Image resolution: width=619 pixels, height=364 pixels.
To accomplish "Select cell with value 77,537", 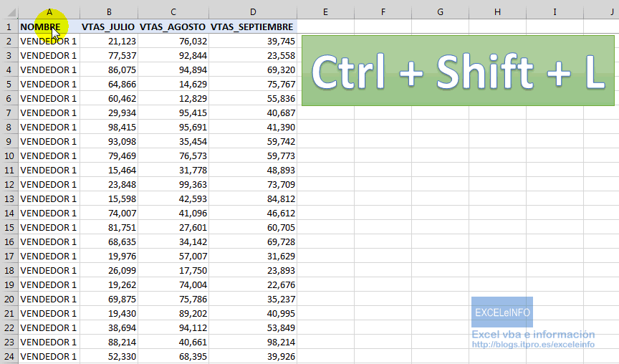I will (109, 56).
